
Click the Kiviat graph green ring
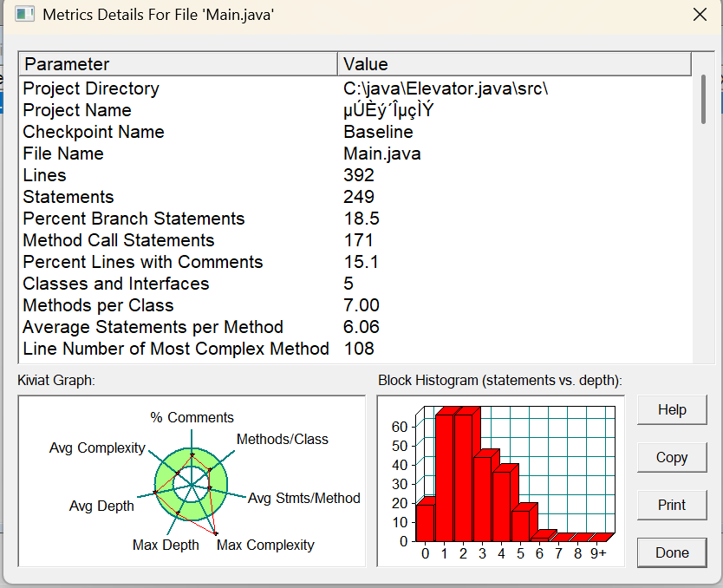click(x=218, y=477)
